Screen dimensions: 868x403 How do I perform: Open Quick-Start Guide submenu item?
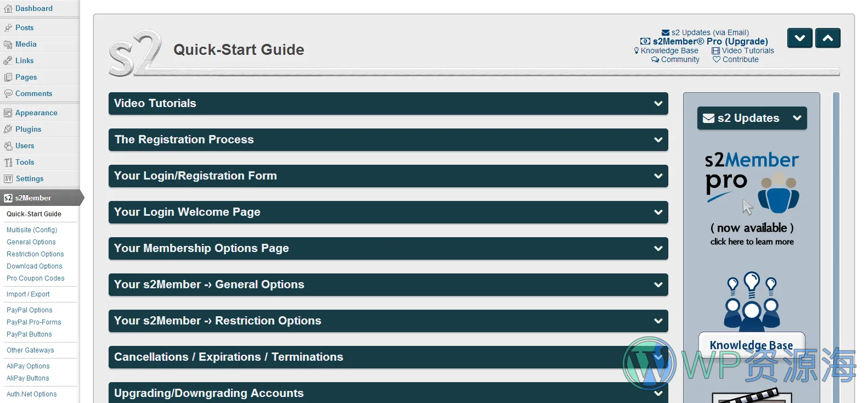click(34, 214)
